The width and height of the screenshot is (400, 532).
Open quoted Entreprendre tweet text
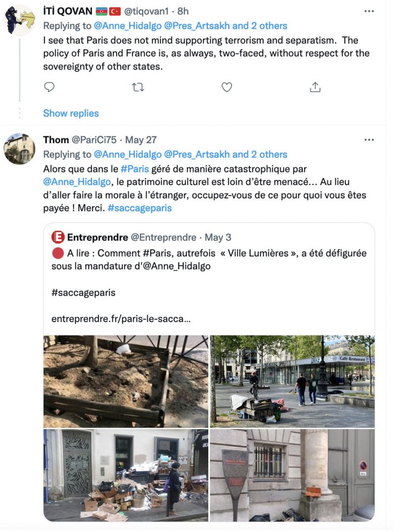(209, 260)
